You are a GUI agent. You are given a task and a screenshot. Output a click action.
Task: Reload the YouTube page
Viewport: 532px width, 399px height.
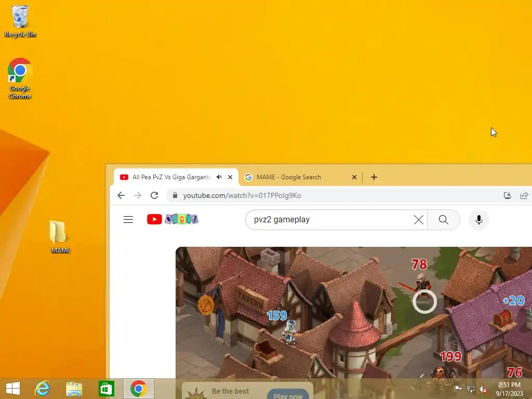tap(154, 195)
